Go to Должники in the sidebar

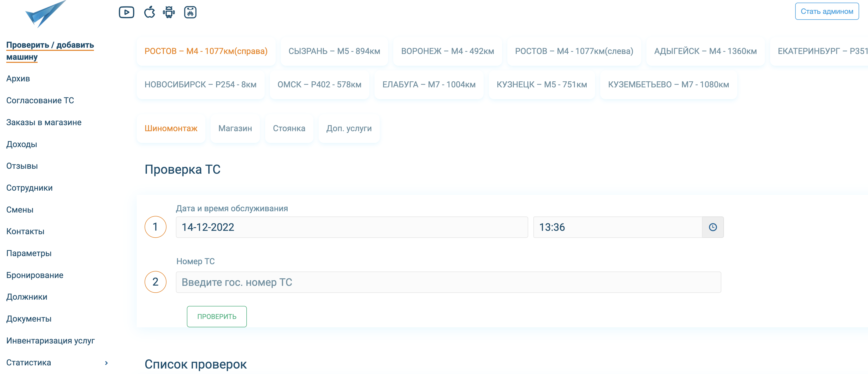27,297
